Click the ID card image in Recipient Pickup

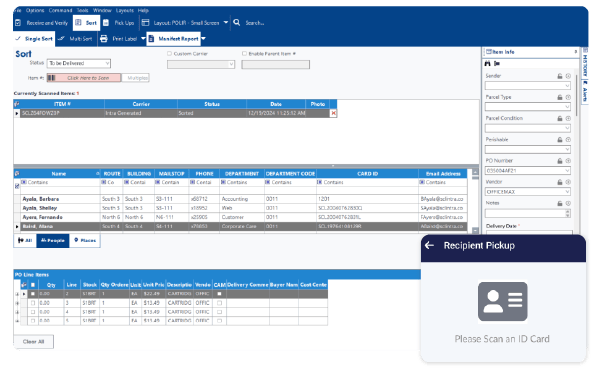point(502,302)
